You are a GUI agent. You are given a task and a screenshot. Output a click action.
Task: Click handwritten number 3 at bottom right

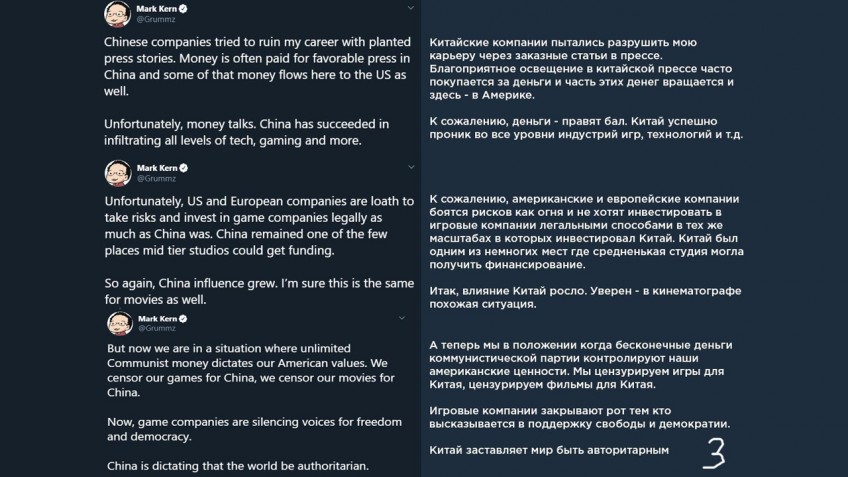pyautogui.click(x=714, y=453)
